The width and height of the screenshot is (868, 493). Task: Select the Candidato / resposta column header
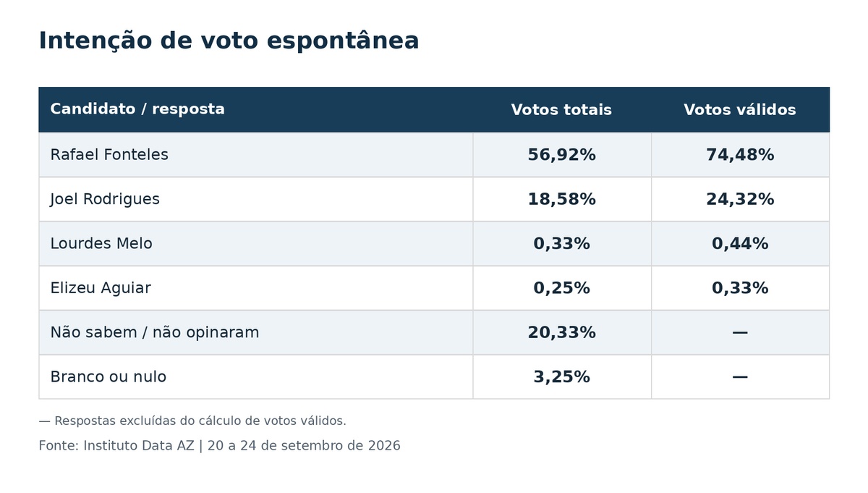(137, 109)
